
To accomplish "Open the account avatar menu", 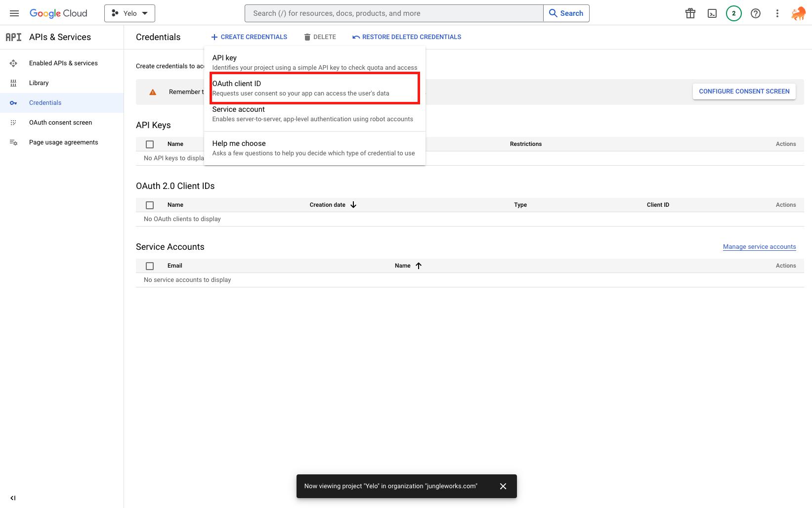I will (798, 13).
